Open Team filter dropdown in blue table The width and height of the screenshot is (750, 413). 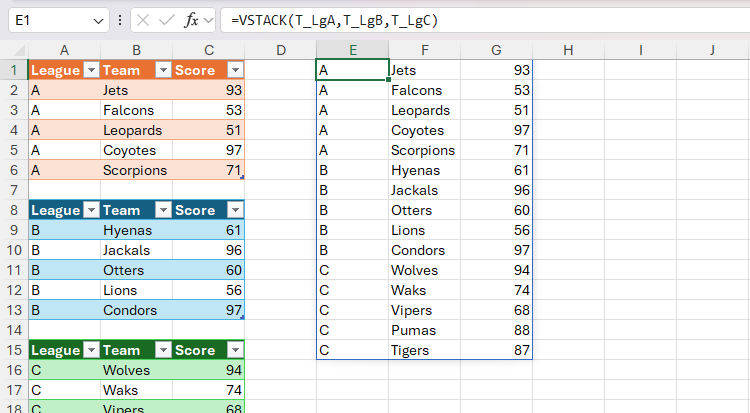[x=162, y=210]
